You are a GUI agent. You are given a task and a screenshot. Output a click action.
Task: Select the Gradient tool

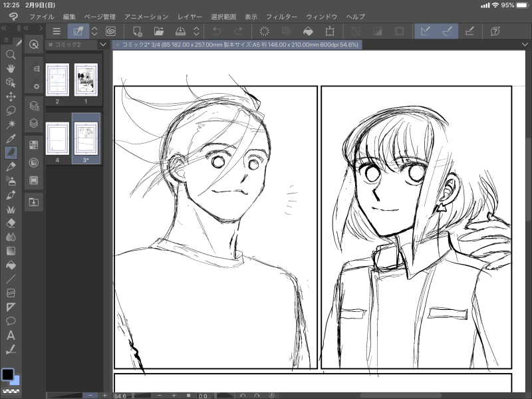(x=11, y=251)
